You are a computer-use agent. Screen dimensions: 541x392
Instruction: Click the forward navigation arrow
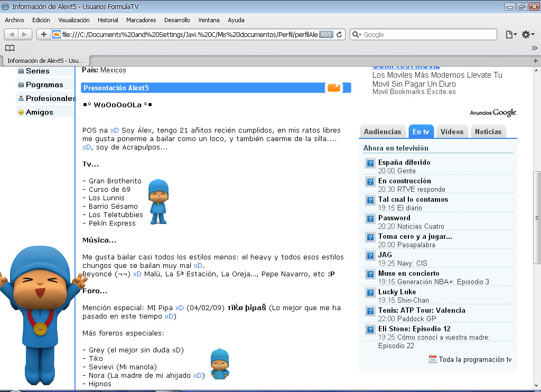[25, 34]
